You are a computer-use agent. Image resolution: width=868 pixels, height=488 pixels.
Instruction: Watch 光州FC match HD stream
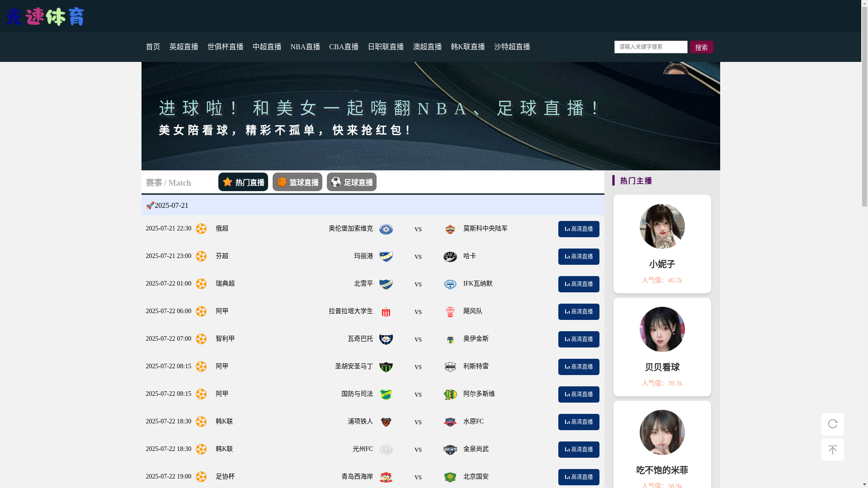(x=579, y=450)
